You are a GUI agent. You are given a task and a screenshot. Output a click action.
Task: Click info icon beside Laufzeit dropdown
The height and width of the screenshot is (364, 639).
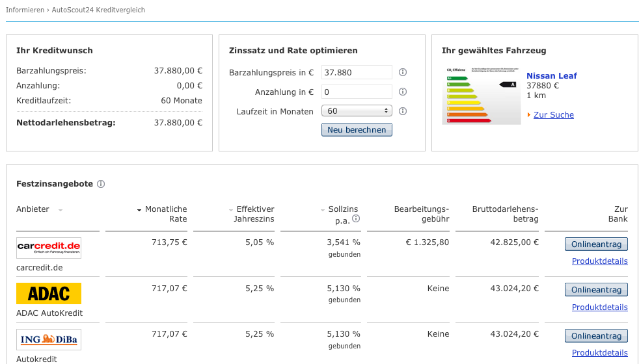tap(403, 111)
